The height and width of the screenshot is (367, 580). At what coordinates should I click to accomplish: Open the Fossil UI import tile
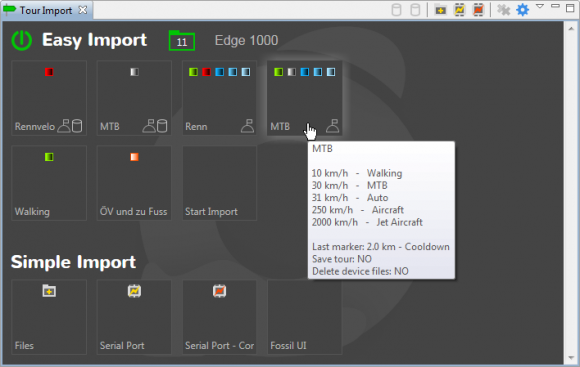(304, 317)
